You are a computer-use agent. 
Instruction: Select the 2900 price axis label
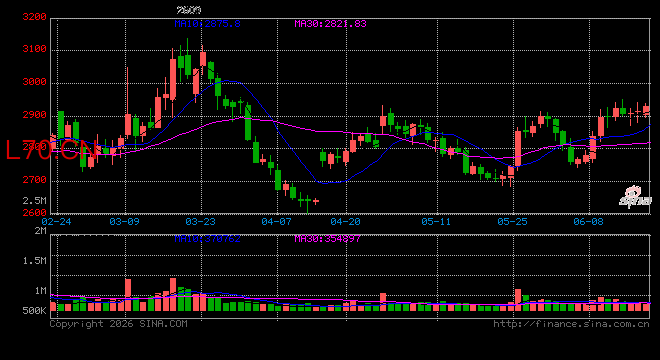click(x=35, y=115)
